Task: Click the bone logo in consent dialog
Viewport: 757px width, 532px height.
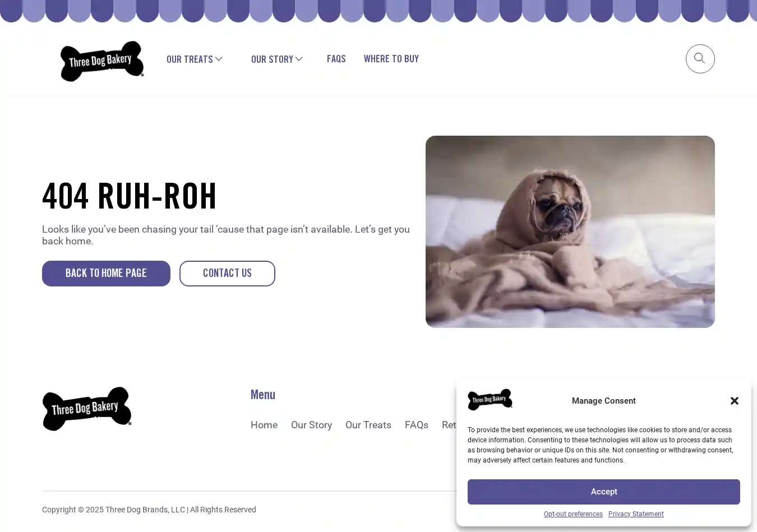Action: tap(490, 400)
